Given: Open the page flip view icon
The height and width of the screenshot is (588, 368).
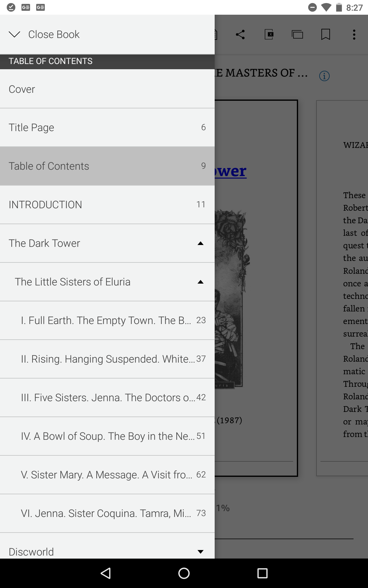Looking at the screenshot, I should click(x=297, y=35).
